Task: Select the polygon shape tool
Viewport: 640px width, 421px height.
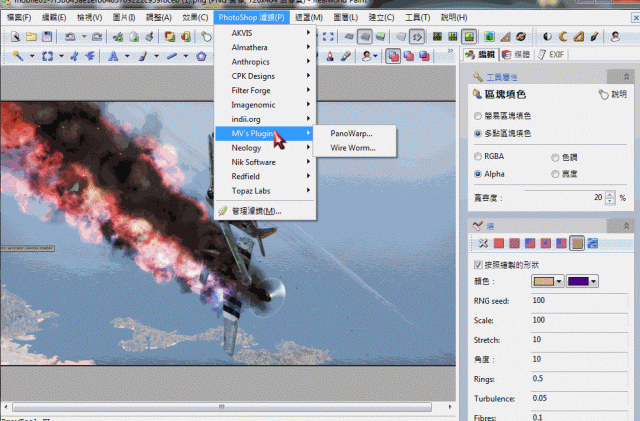Action: [x=201, y=56]
